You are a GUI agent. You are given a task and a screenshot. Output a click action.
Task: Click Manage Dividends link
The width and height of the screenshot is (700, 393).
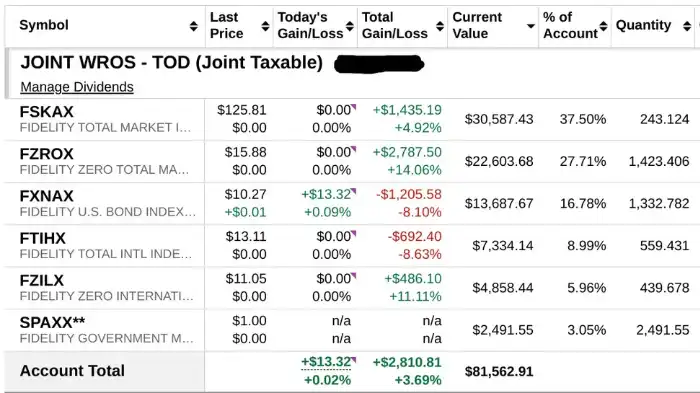coord(77,87)
